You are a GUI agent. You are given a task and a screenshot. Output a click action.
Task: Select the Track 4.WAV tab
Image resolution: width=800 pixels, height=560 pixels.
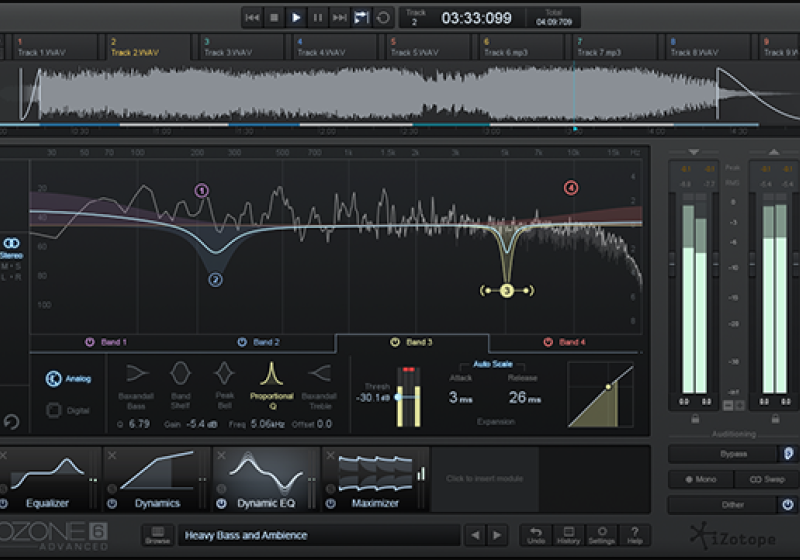(335, 47)
